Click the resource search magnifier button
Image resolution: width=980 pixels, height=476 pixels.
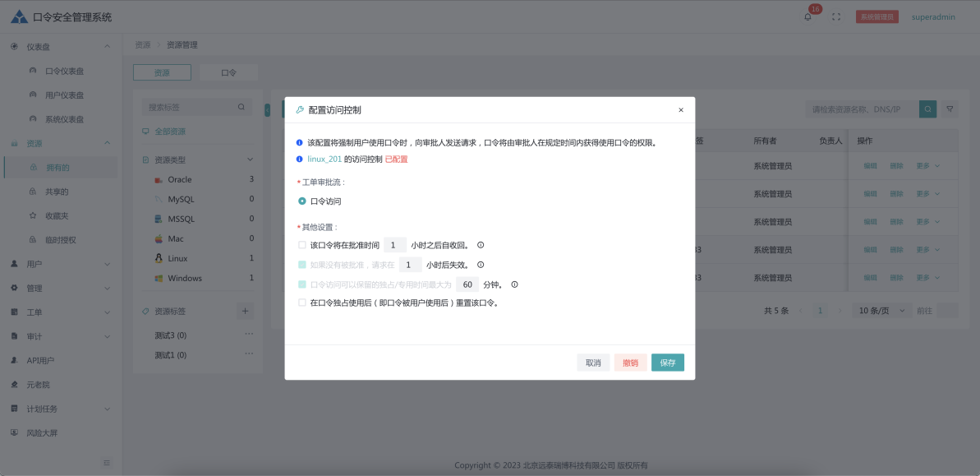tap(927, 109)
